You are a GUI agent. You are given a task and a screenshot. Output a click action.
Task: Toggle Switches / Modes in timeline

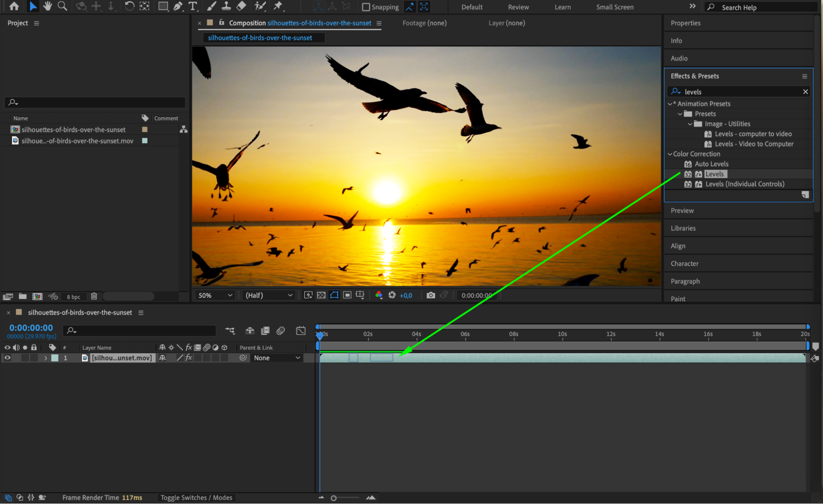(x=196, y=497)
